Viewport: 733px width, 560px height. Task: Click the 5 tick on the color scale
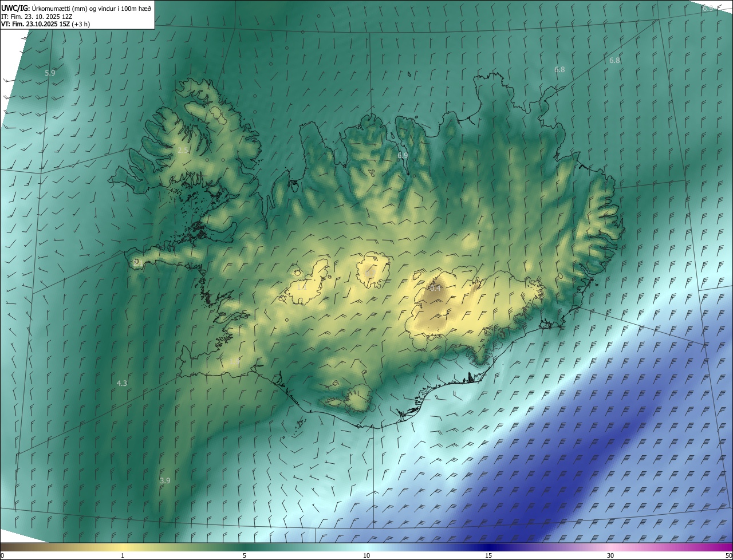click(245, 555)
